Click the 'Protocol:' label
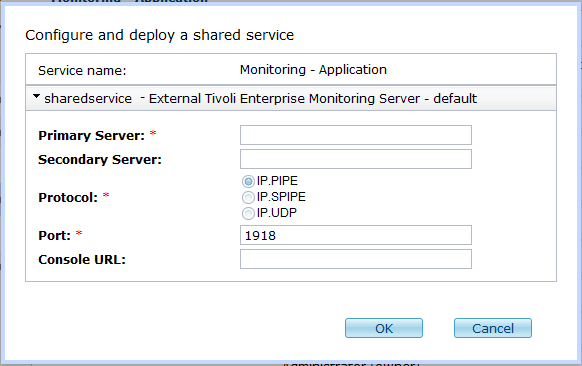Screen dimensions: 582x366 tap(68, 197)
